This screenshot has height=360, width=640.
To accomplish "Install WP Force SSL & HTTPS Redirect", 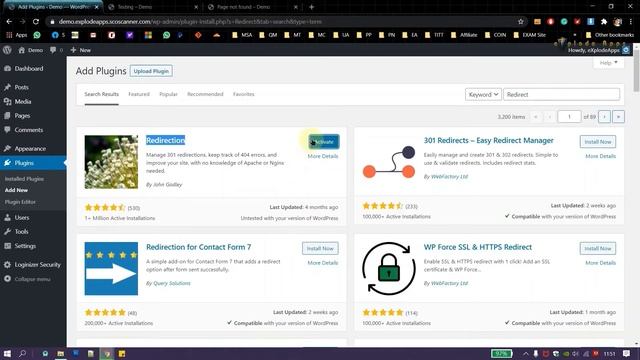I will (x=598, y=248).
